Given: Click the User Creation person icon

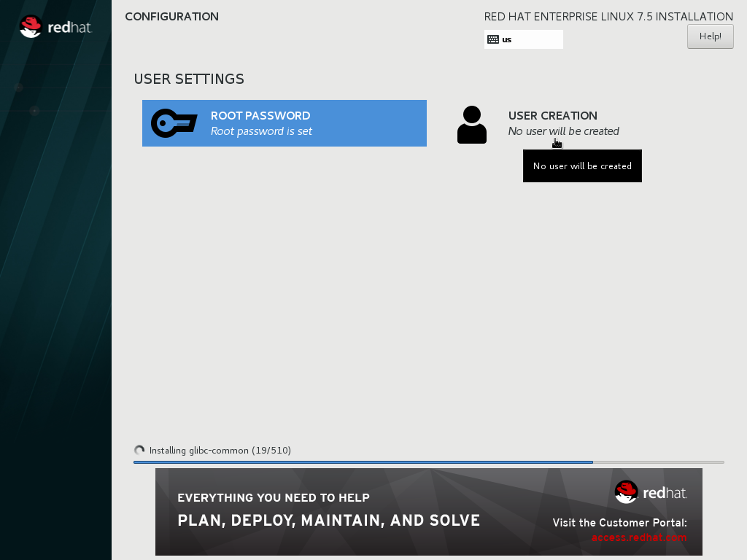Looking at the screenshot, I should point(472,125).
